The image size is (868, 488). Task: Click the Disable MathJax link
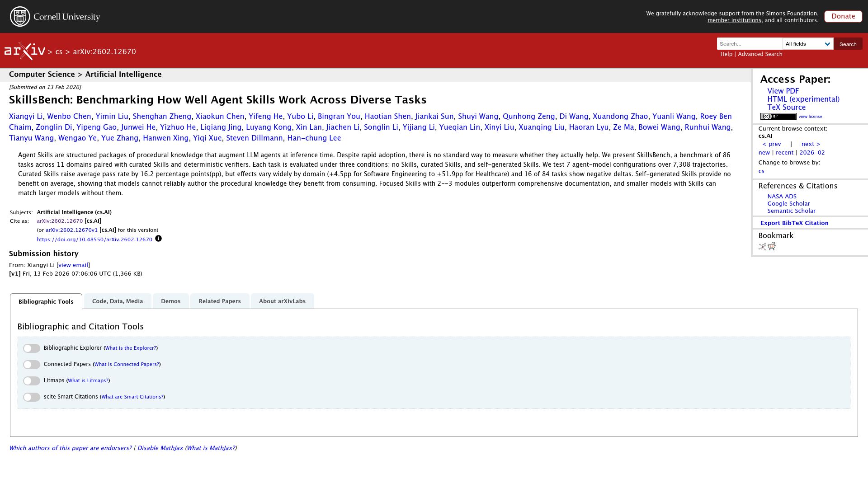click(160, 448)
